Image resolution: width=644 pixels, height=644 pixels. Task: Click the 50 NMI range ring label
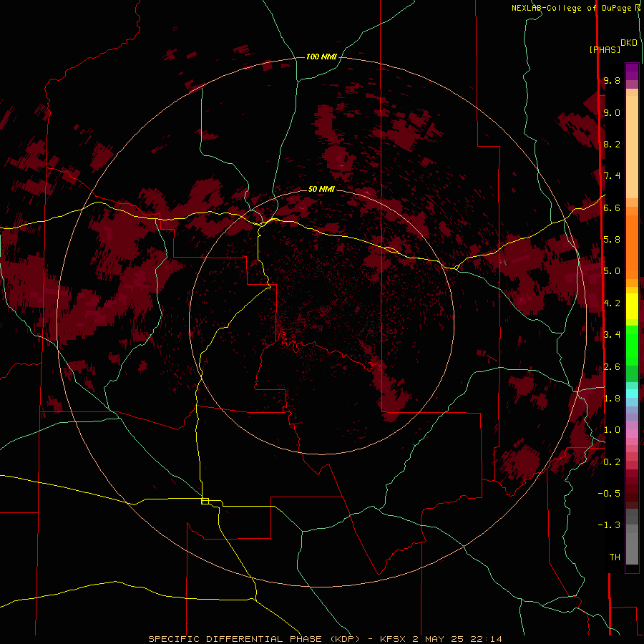(321, 189)
